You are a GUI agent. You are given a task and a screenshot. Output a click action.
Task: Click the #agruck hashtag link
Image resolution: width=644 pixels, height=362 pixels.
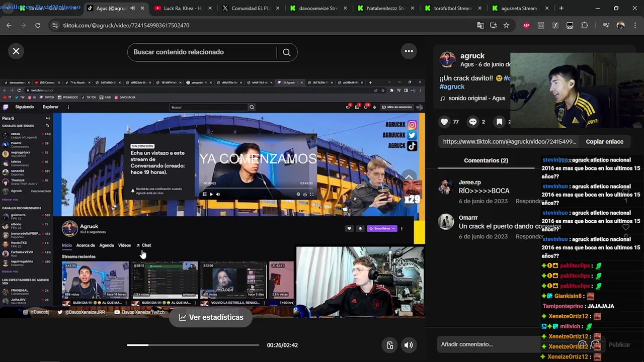point(452,87)
